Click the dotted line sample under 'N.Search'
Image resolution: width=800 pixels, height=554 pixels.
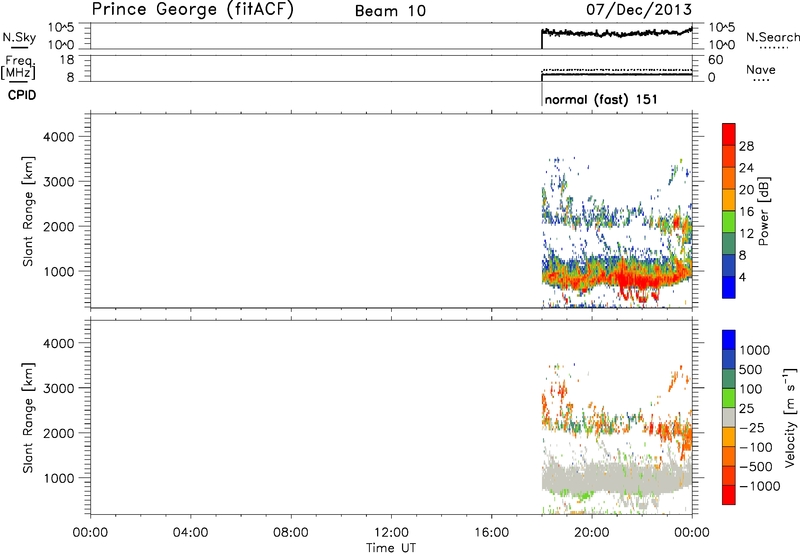tap(774, 47)
